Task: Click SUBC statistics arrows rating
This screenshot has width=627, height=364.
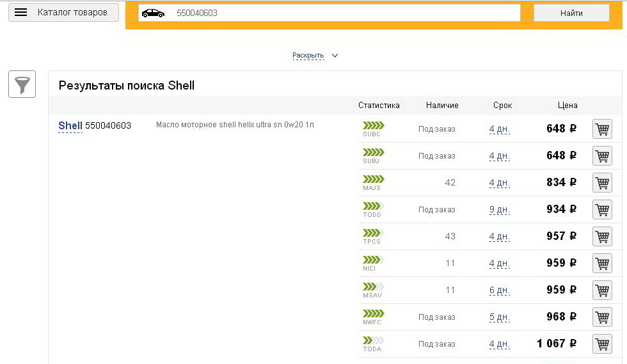Action: (x=374, y=125)
